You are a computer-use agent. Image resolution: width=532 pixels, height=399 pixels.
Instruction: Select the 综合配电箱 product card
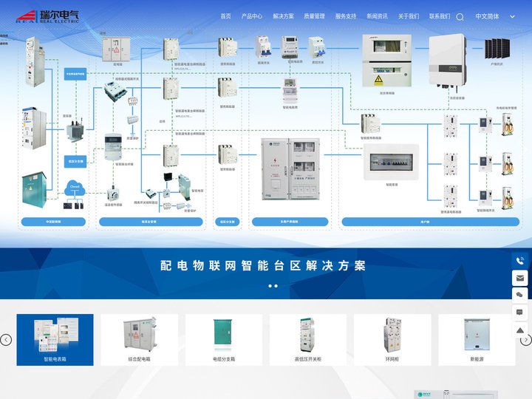[139, 340]
